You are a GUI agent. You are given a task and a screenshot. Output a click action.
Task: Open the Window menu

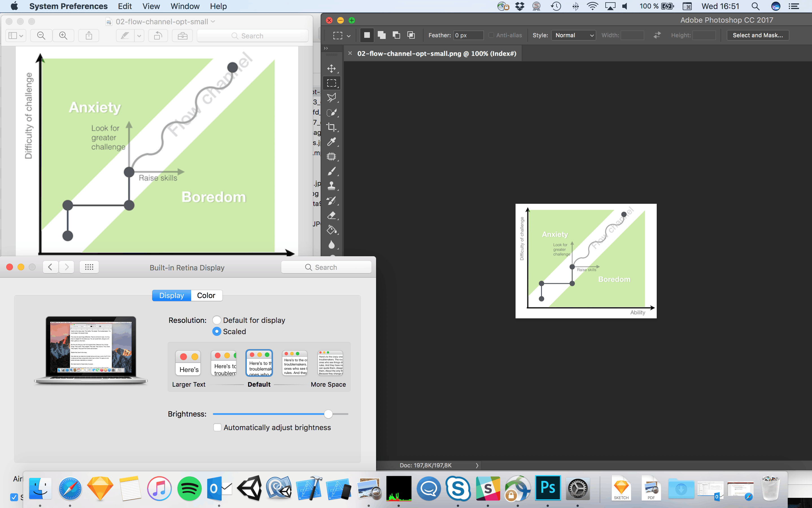point(185,6)
